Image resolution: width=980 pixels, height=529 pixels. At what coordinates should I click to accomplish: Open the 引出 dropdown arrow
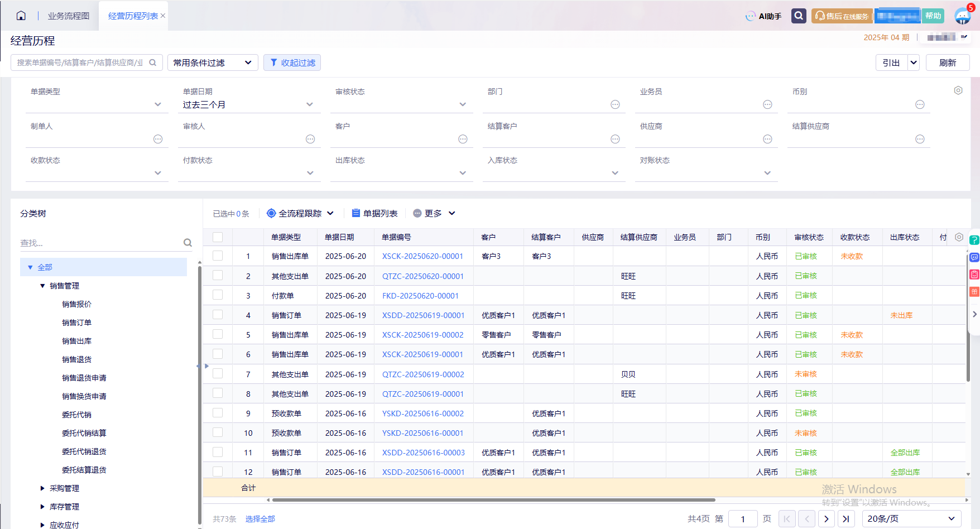[x=914, y=62]
